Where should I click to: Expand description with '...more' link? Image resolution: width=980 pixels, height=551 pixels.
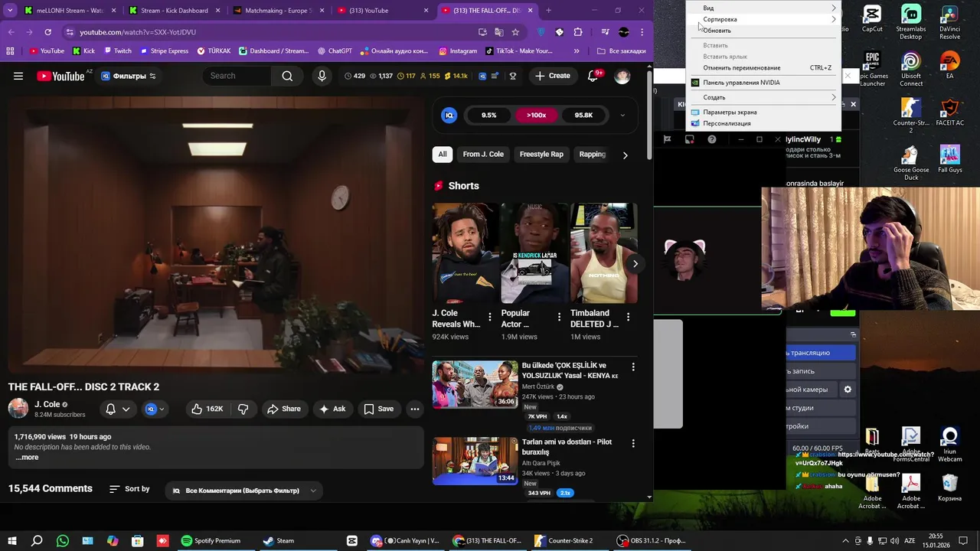[x=27, y=457]
